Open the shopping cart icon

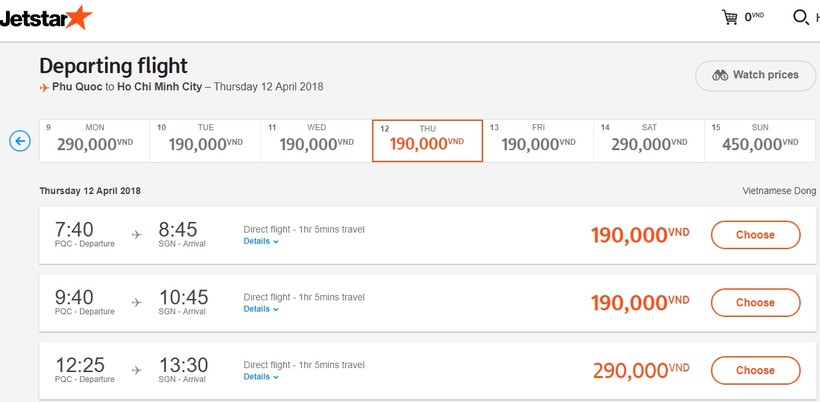tap(730, 17)
